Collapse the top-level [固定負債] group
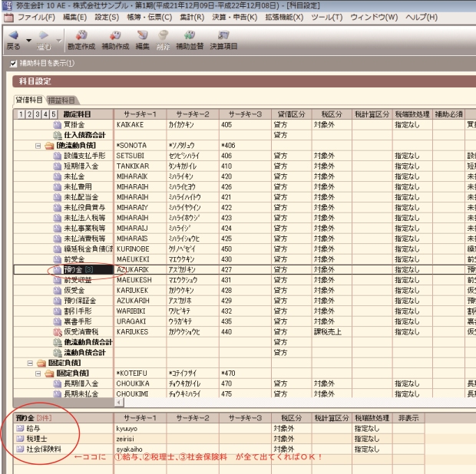 click(x=30, y=363)
